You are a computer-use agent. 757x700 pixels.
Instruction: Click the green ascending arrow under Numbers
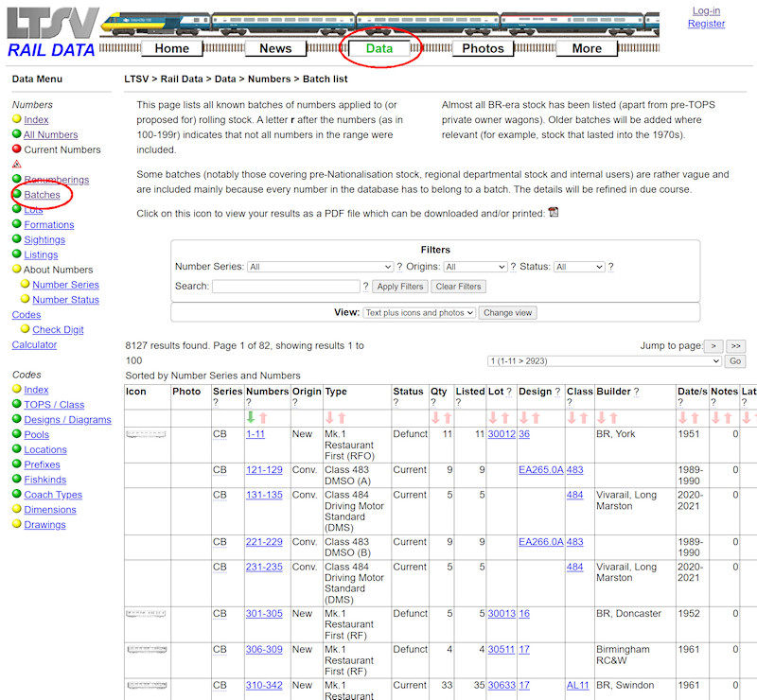251,417
